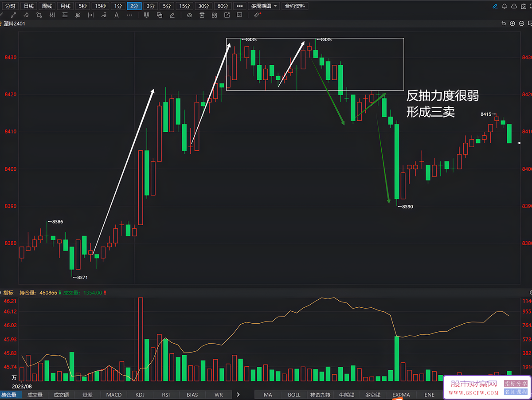
Task: Select the wave marking tool
Action: pos(104,15)
